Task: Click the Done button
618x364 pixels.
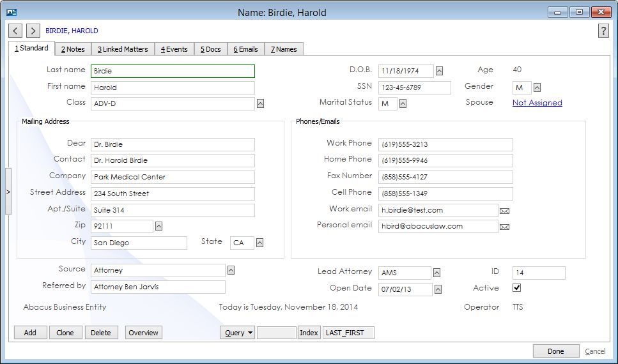Action: [x=555, y=351]
